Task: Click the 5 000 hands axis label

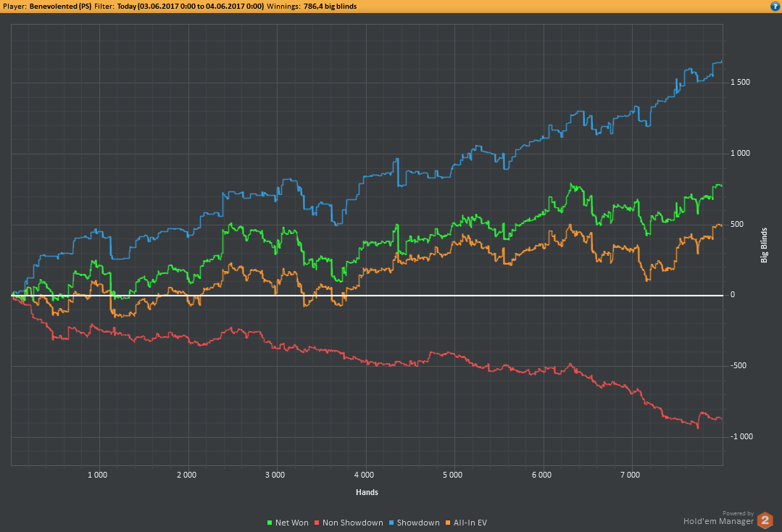Action: (x=453, y=475)
